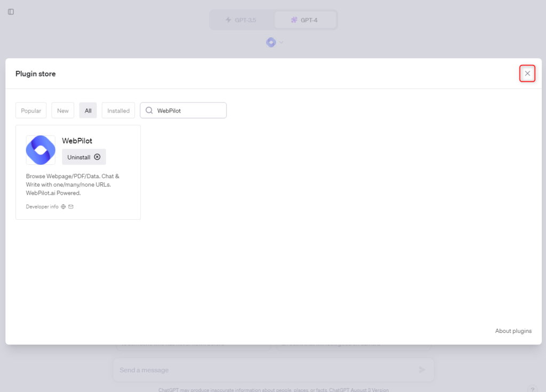Screen dimensions: 546x392
Task: Click the send message arrow icon
Action: tap(422, 370)
